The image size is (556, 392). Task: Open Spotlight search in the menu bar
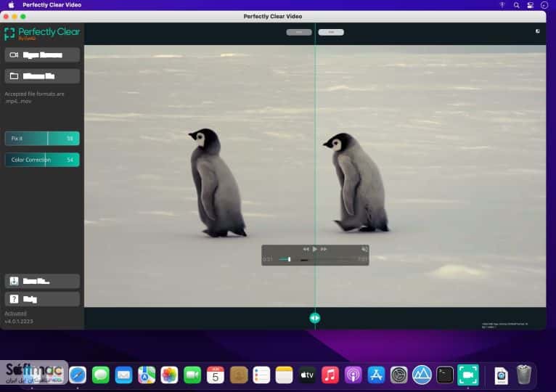pyautogui.click(x=516, y=5)
